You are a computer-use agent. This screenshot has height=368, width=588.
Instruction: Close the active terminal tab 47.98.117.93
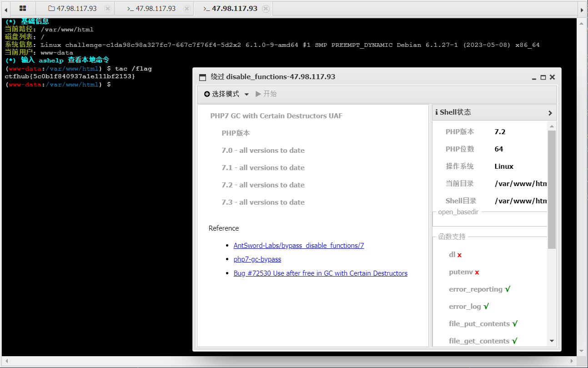[x=266, y=9]
